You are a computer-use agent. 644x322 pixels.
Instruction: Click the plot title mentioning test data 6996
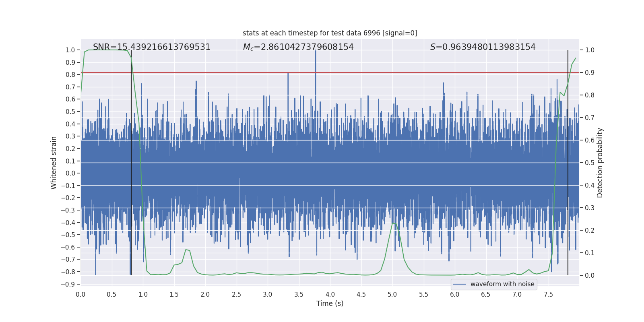tap(330, 33)
